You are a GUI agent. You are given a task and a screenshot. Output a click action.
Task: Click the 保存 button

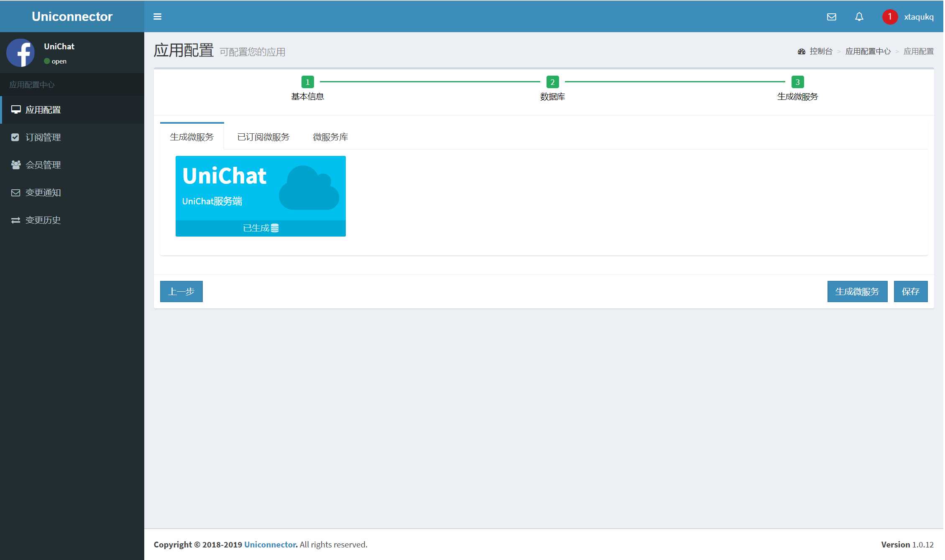pos(911,291)
